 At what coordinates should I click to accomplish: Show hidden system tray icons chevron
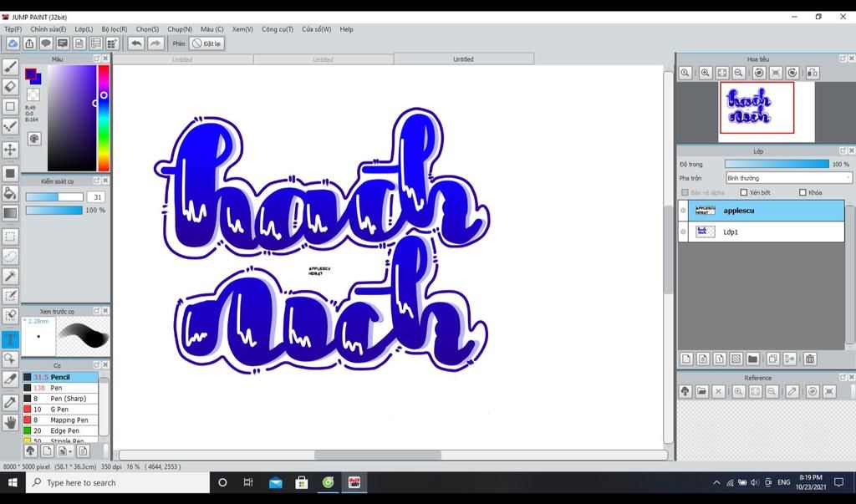pos(716,483)
